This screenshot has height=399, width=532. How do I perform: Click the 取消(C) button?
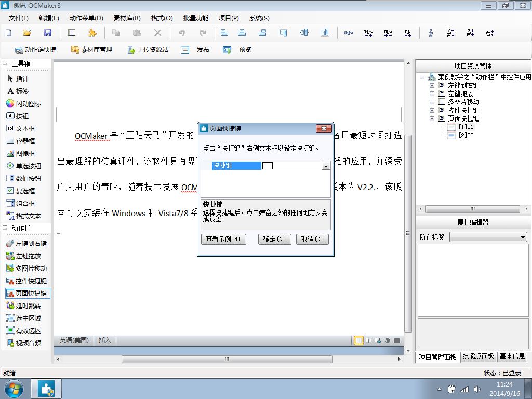pos(312,239)
